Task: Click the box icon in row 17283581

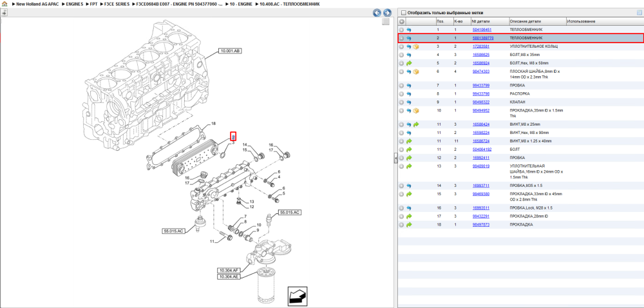Action: (415, 47)
